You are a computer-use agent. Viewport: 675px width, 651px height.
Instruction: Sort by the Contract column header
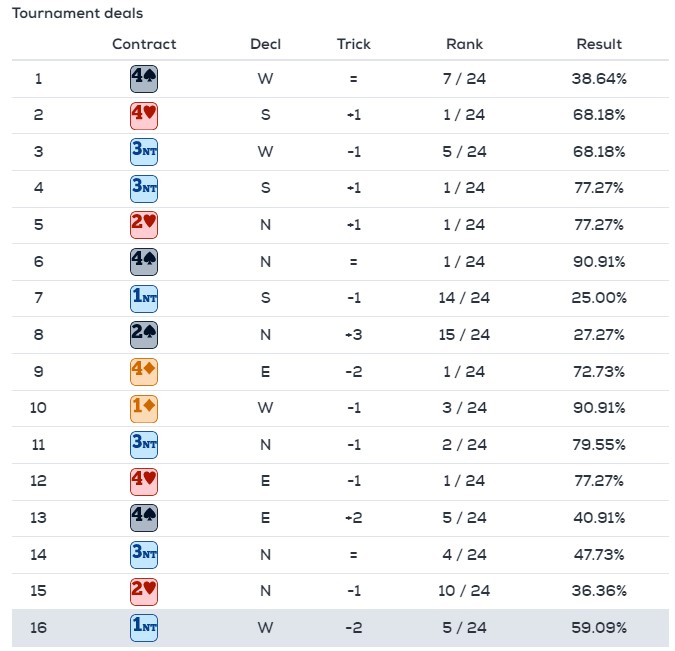[x=144, y=44]
